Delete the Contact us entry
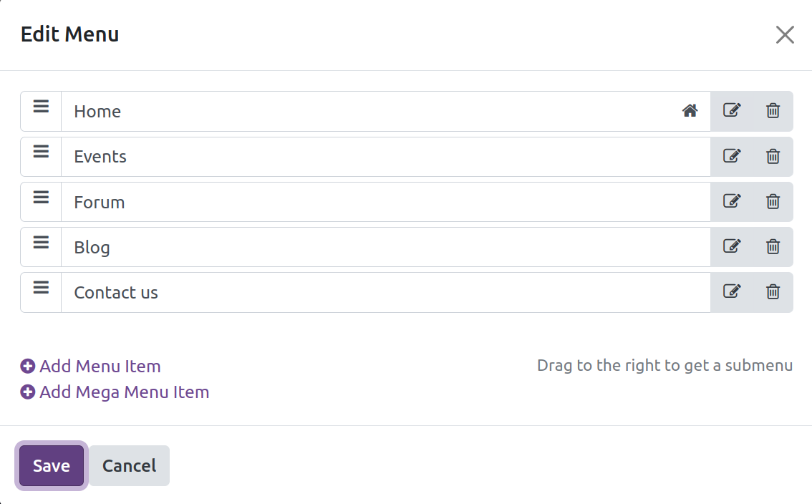This screenshot has height=504, width=812. 773,291
